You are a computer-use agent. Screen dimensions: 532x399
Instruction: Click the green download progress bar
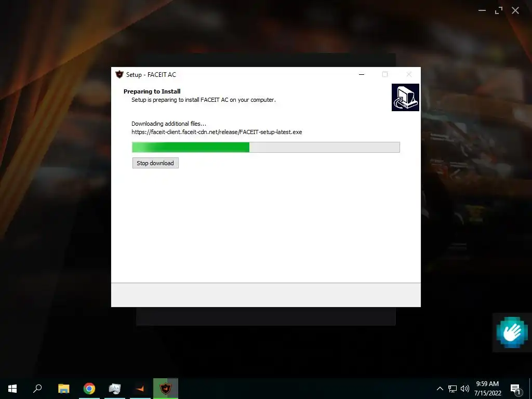pyautogui.click(x=265, y=147)
